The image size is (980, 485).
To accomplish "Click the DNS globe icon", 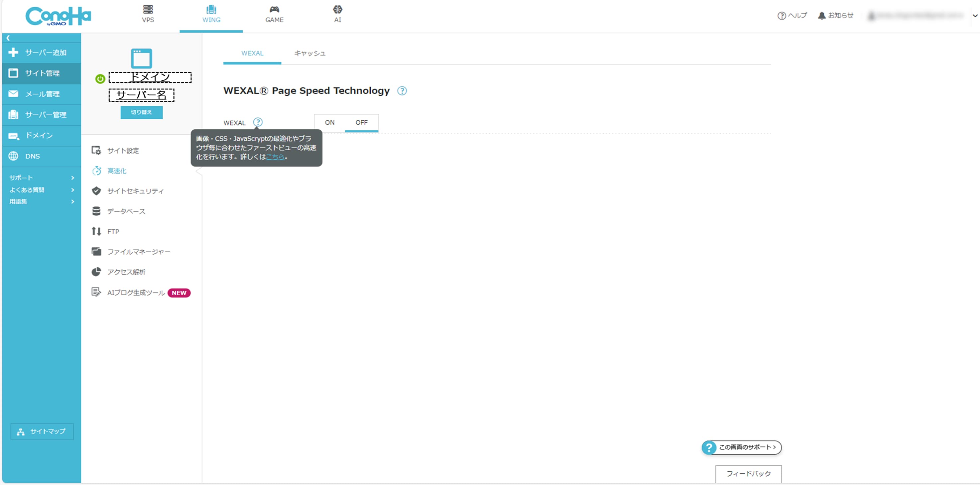I will click(x=13, y=156).
